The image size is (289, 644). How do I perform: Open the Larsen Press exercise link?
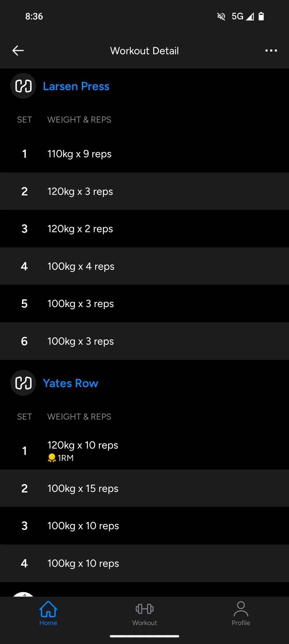coord(76,86)
